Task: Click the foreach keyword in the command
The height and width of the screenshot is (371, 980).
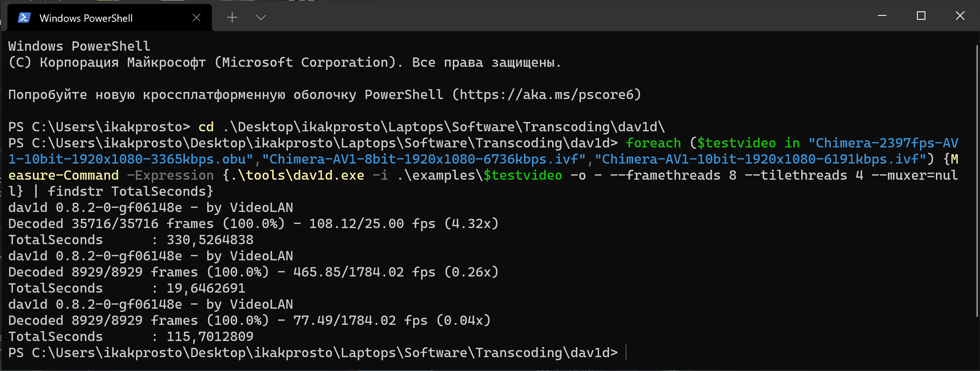Action: tap(653, 143)
